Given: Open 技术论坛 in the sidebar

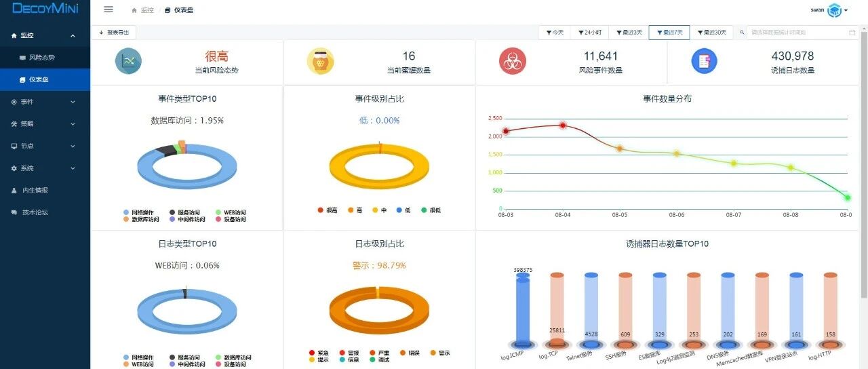Looking at the screenshot, I should pyautogui.click(x=45, y=212).
